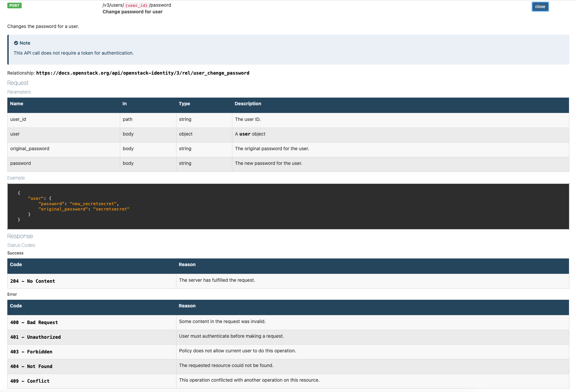Image resolution: width=576 pixels, height=392 pixels.
Task: Click the Example subsection heading
Action: (x=16, y=178)
